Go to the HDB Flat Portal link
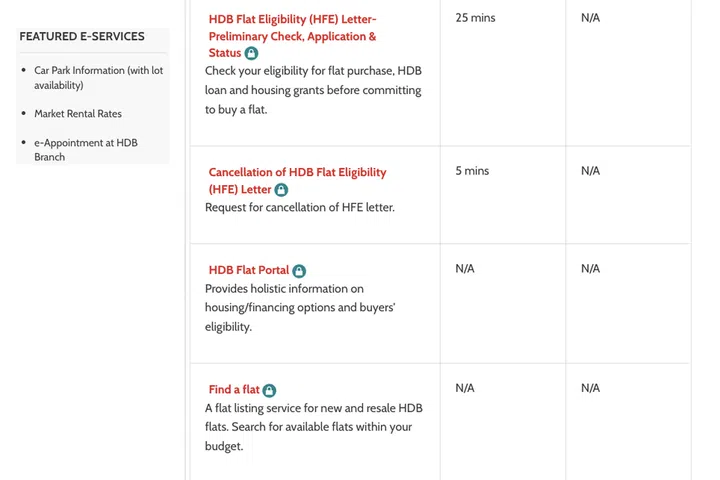Viewport: 720px width, 480px height. click(248, 270)
